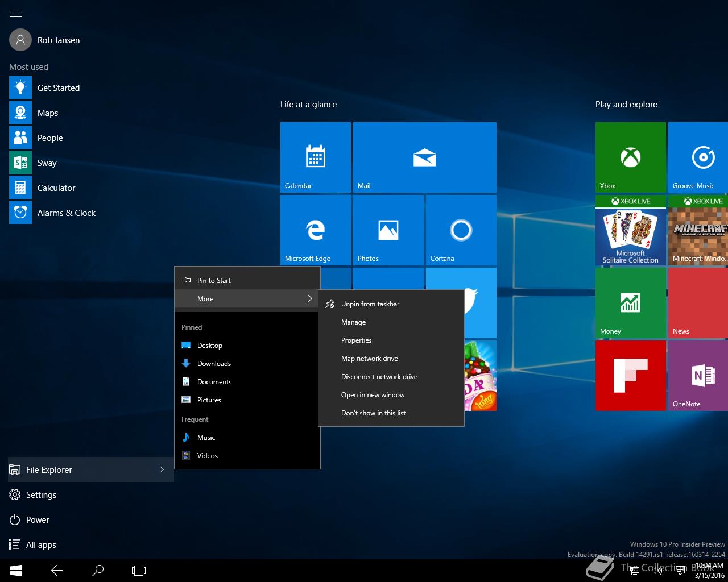This screenshot has width=728, height=582.
Task: Click the Play and explore group header
Action: [x=626, y=105]
